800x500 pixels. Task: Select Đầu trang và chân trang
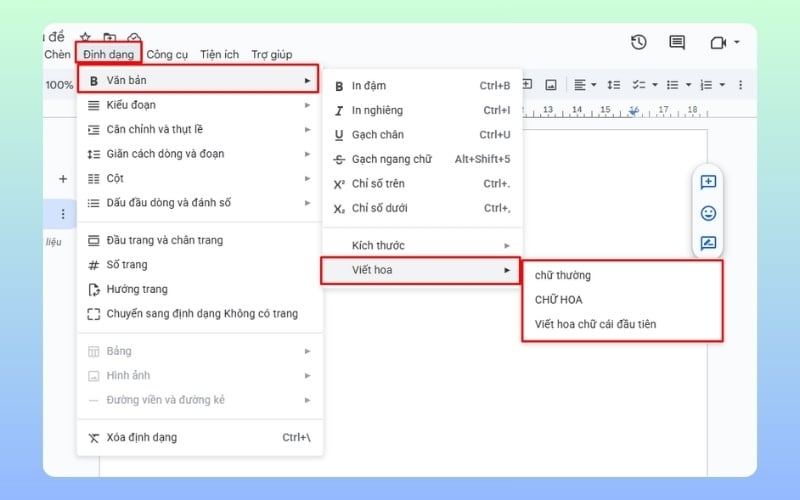[x=199, y=240]
